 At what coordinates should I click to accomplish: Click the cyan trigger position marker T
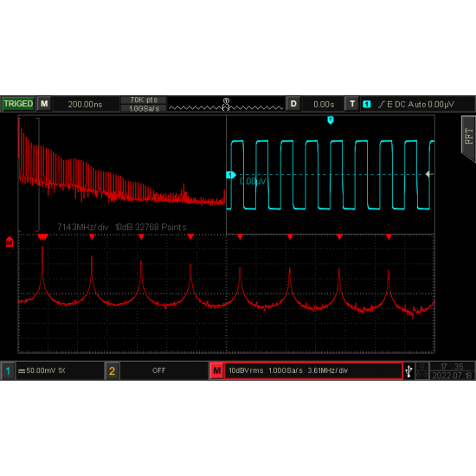click(331, 120)
